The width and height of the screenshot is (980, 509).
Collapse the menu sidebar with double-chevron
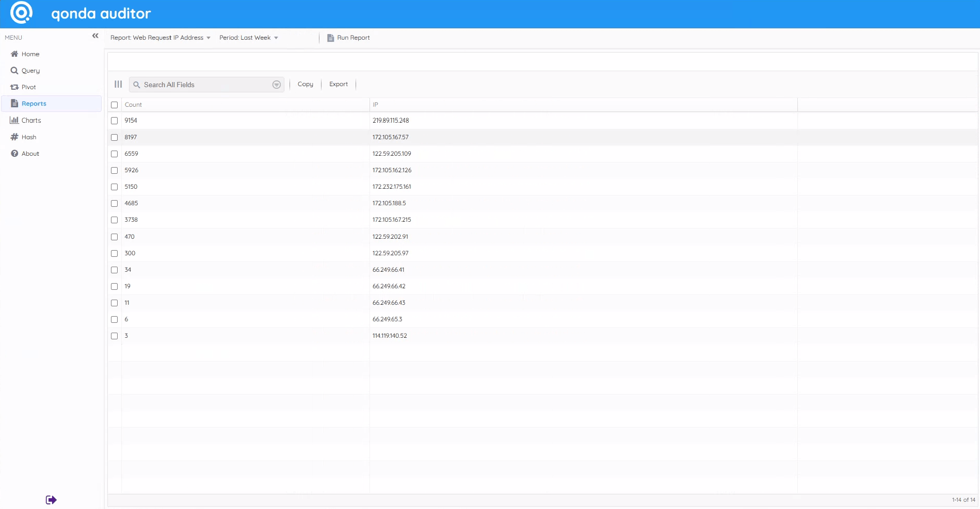click(x=95, y=36)
